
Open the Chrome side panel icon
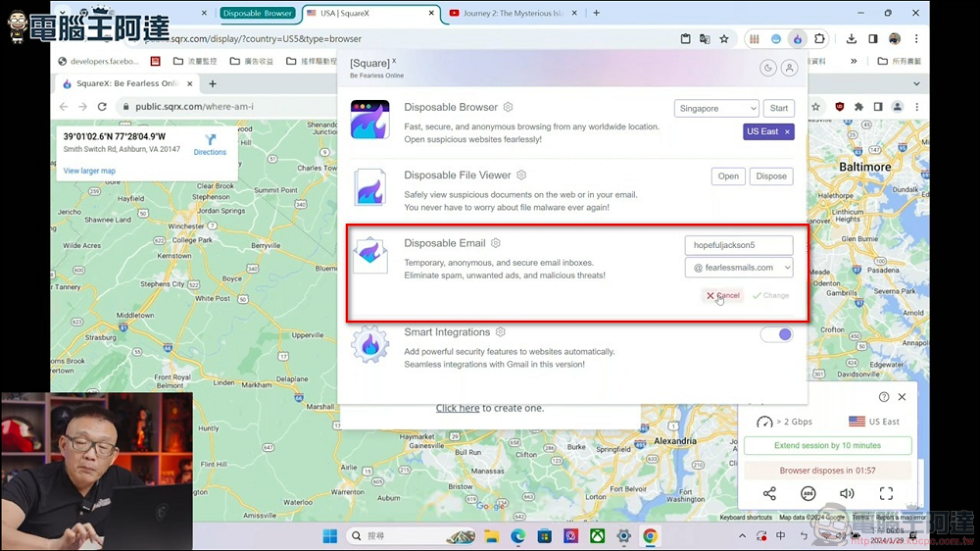[x=873, y=39]
